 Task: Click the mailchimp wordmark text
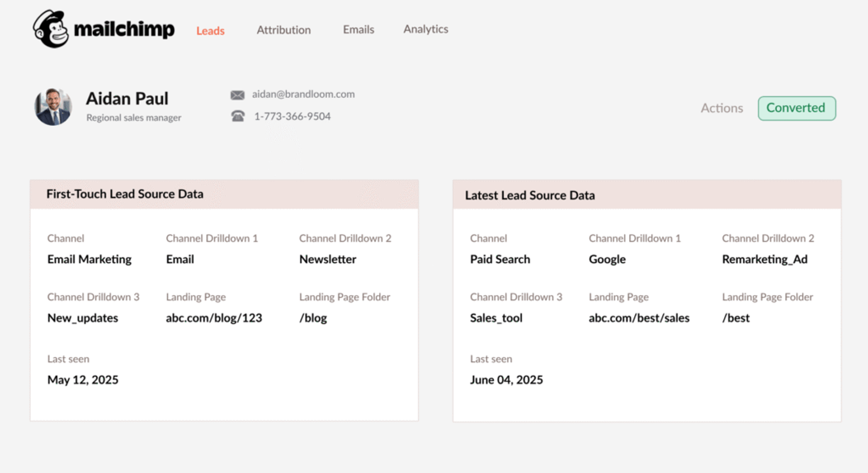pyautogui.click(x=124, y=29)
